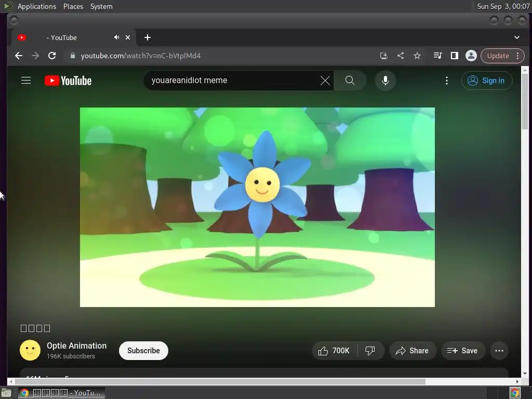The image size is (532, 399).
Task: Open Chrome's three-dot menu beside Update
Action: (518, 56)
